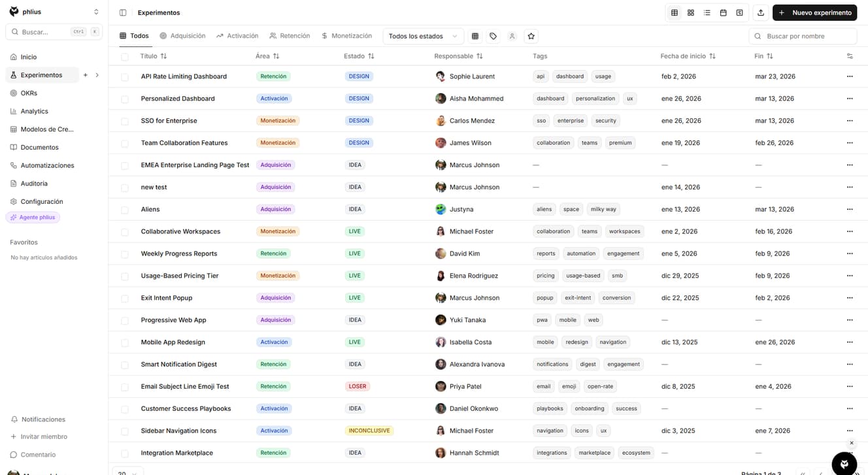The height and width of the screenshot is (475, 868).
Task: Switch to the calendar view icon
Action: pyautogui.click(x=723, y=12)
